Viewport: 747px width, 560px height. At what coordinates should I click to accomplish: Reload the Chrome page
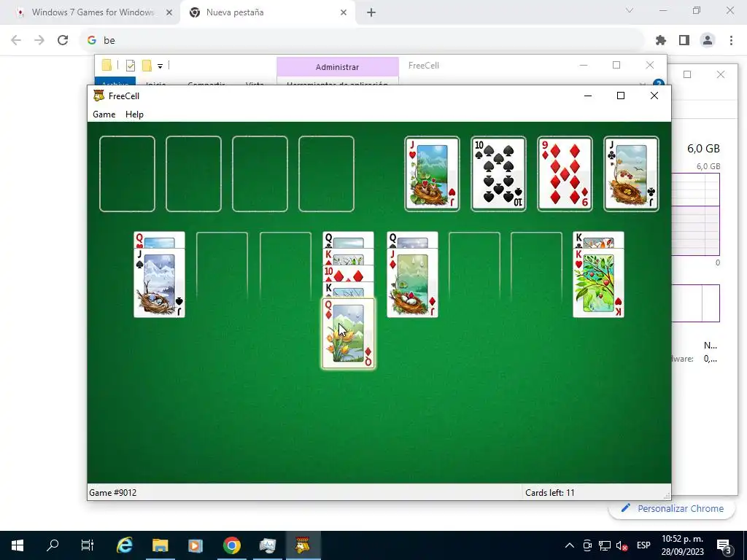pyautogui.click(x=63, y=40)
